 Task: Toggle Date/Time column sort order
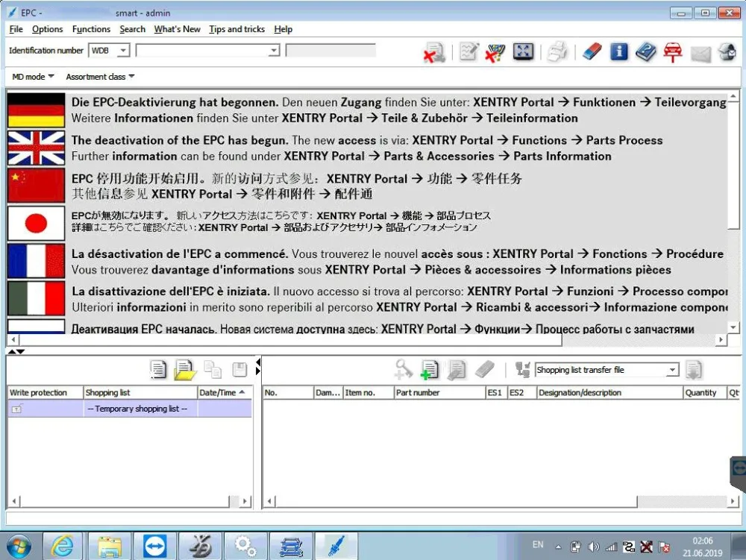tap(224, 393)
